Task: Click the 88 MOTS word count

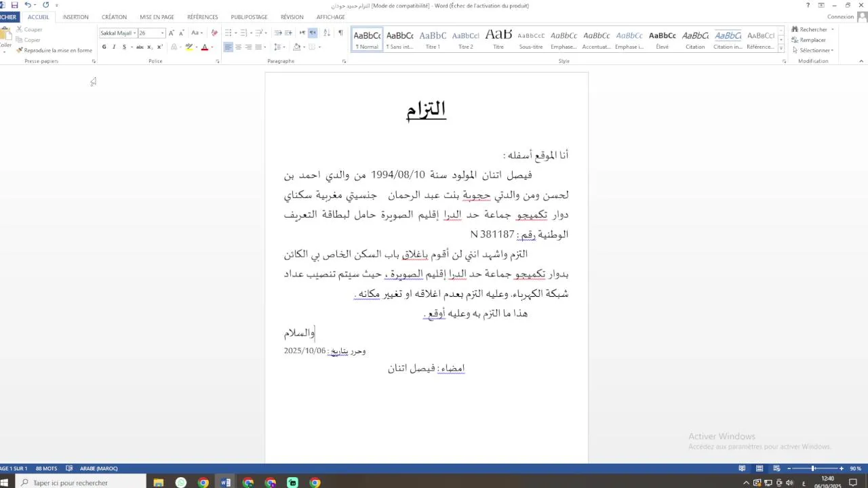Action: click(x=46, y=468)
